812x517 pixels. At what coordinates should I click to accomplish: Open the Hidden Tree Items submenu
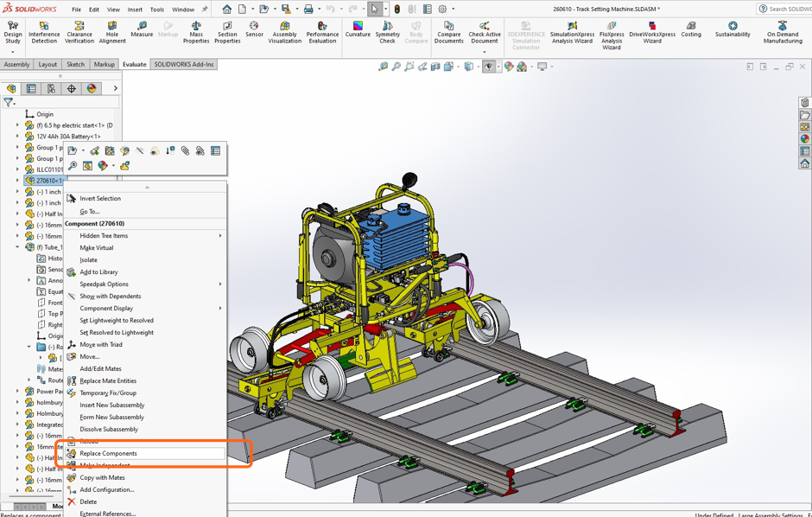pos(104,235)
